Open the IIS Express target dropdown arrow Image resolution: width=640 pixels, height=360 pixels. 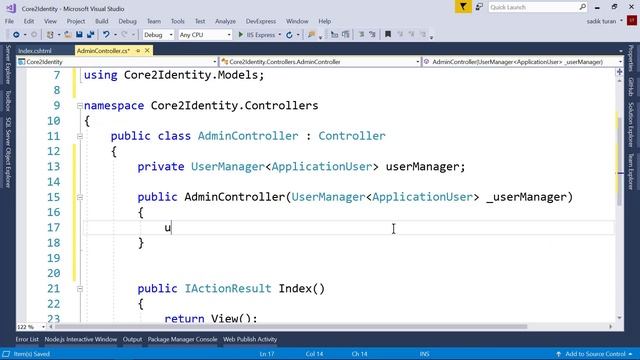point(280,35)
